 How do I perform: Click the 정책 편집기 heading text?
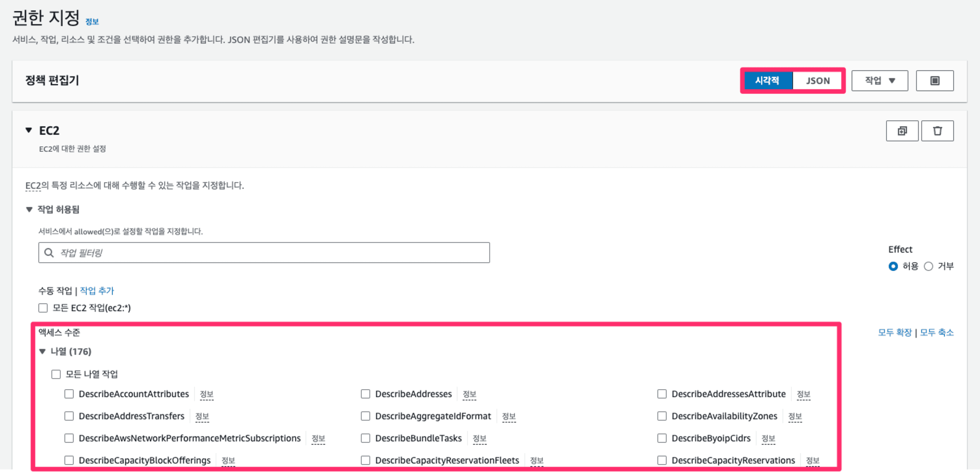[52, 80]
